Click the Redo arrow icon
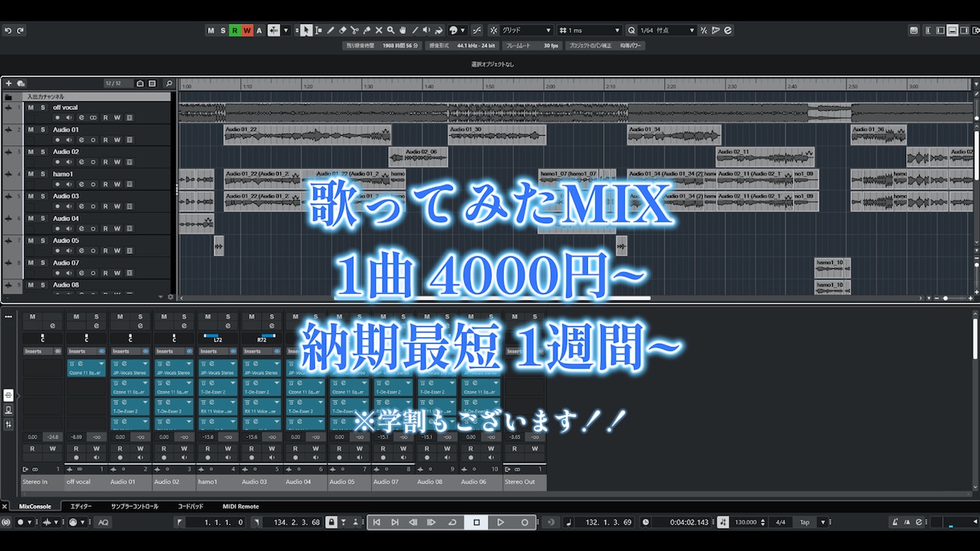 [x=20, y=31]
